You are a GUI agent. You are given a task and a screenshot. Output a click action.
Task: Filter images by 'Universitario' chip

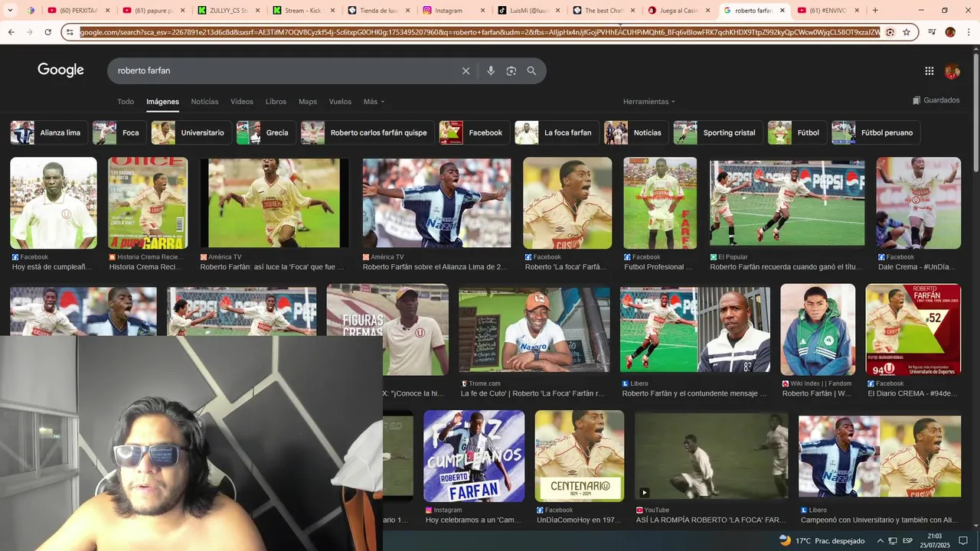(x=191, y=132)
